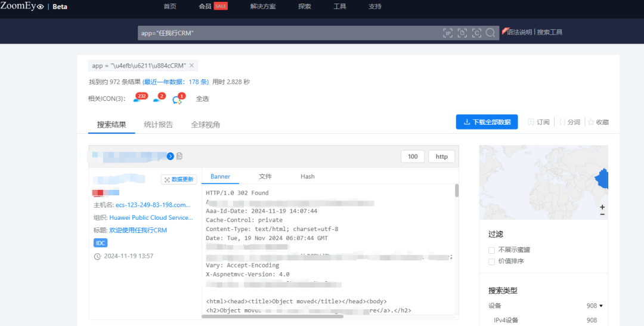Switch to 统计报告 tab
This screenshot has width=644, height=326.
[x=159, y=125]
